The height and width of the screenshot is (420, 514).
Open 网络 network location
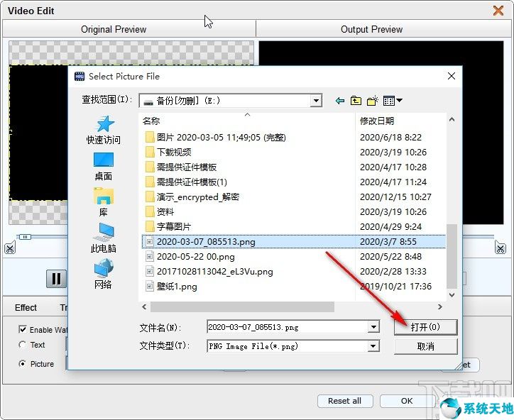103,275
